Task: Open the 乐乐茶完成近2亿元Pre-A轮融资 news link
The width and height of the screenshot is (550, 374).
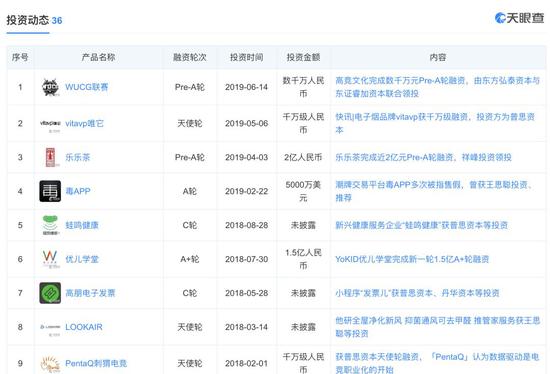Action: coord(423,157)
